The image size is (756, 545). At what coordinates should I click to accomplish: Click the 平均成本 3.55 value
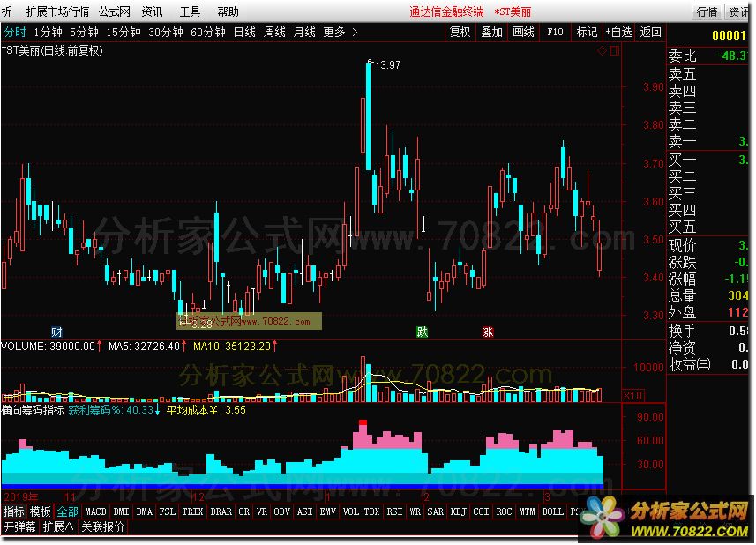pyautogui.click(x=206, y=411)
